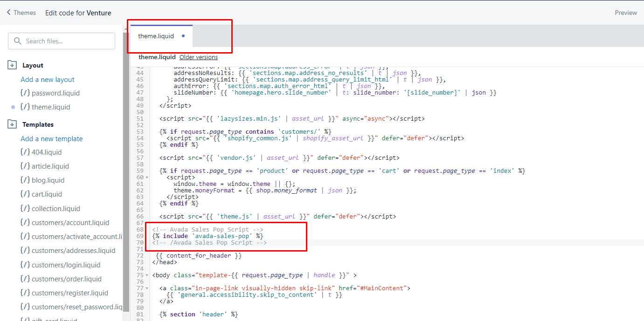Image resolution: width=644 pixels, height=321 pixels.
Task: Open blog.liquid template
Action: (48, 180)
